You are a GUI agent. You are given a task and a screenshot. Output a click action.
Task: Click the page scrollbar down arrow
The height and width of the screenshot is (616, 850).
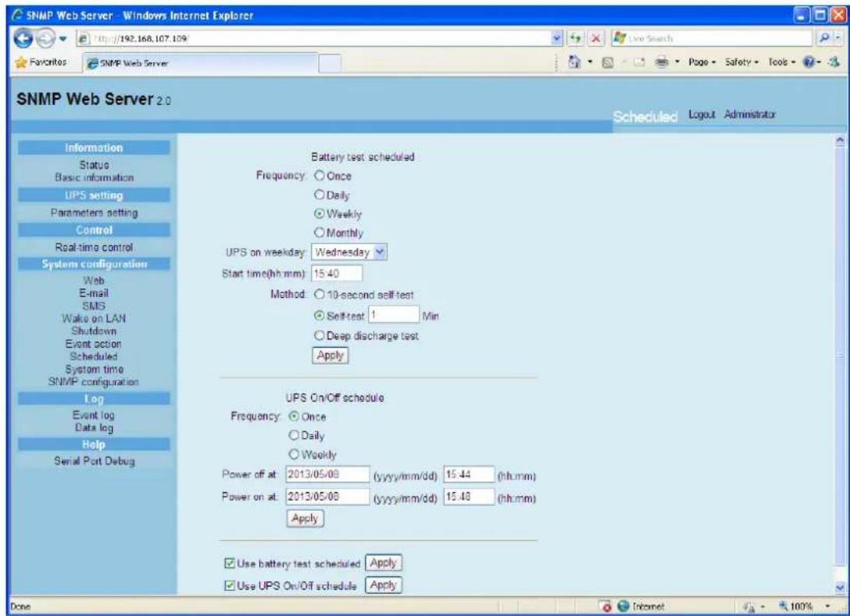(841, 587)
